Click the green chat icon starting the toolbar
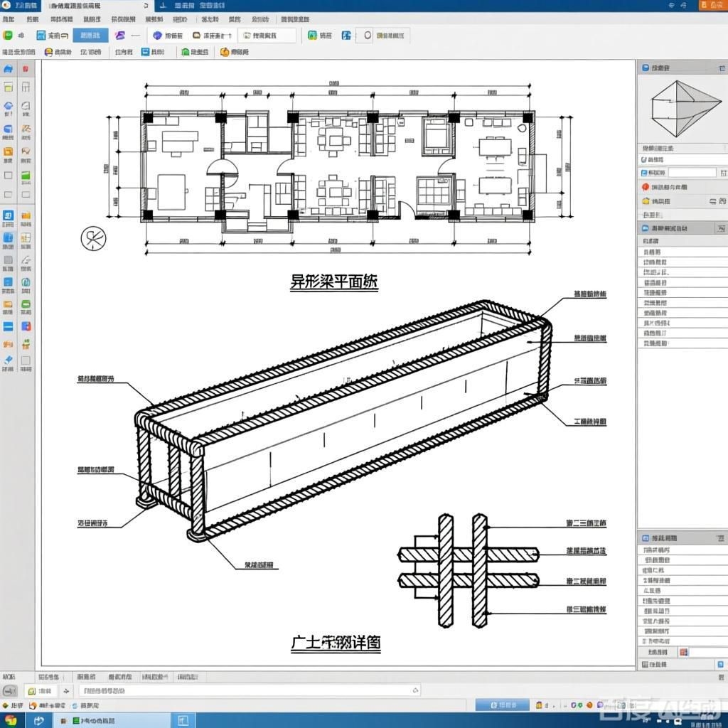Screen dimensions: 728x728 (8, 35)
